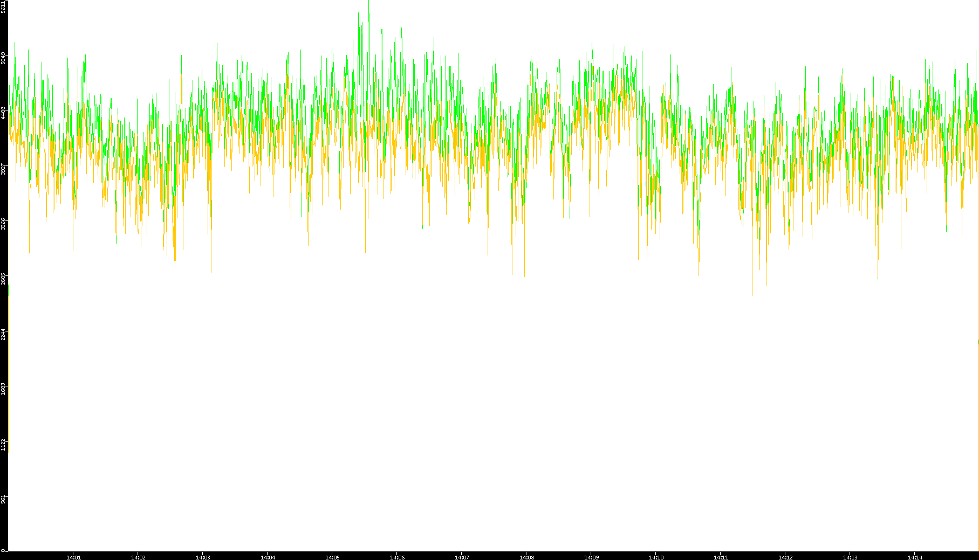Screen dimensions: 979x560
Task: Click the 2805 value axis label
Action: 4,278
